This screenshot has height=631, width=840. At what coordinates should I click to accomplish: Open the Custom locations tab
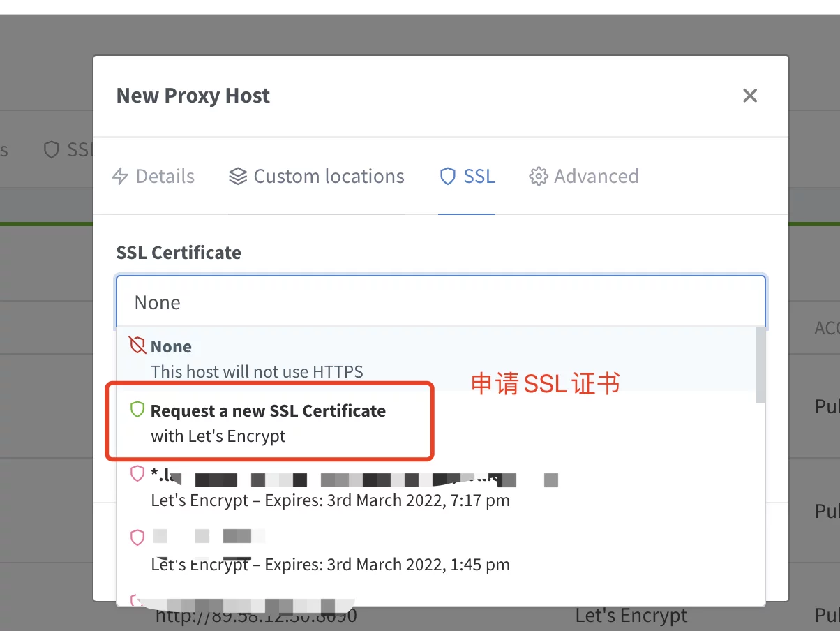coord(317,176)
